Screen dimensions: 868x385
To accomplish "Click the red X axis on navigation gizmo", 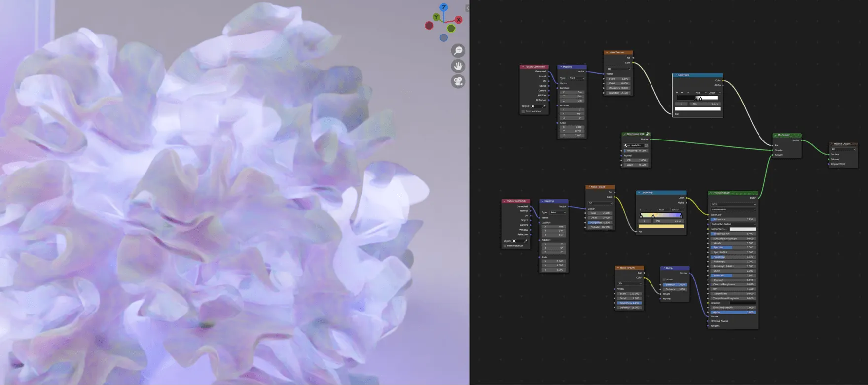I will [x=459, y=20].
